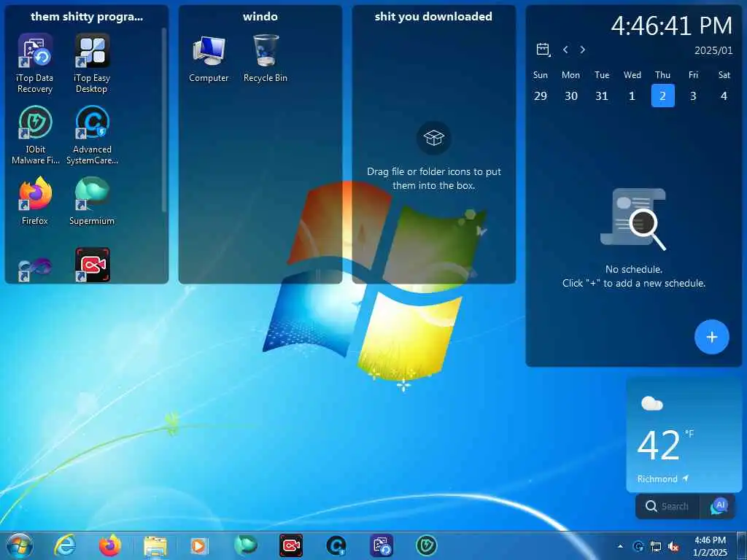Viewport: 747px width, 560px height.
Task: Change the Richmond weather location
Action: tap(662, 478)
